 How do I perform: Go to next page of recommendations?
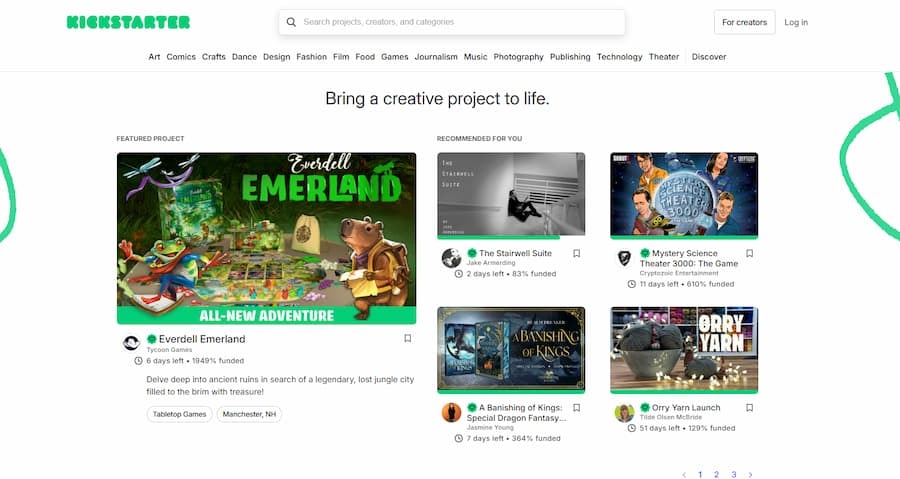[750, 475]
